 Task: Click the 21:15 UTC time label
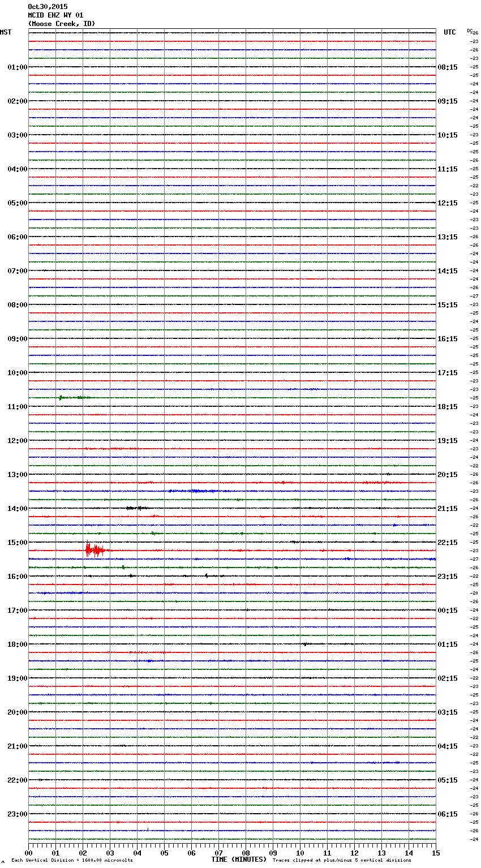[x=448, y=509]
